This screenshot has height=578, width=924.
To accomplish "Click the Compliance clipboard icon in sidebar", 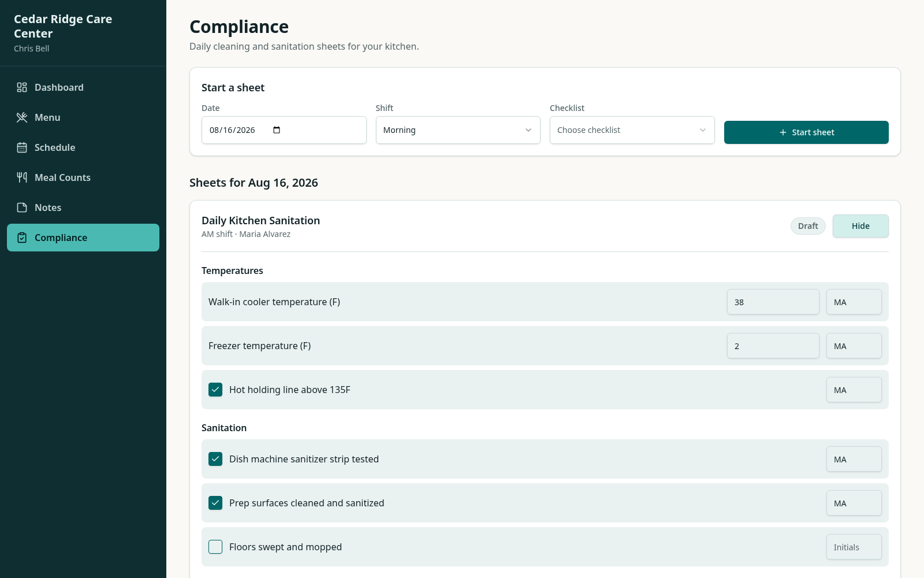I will 22,238.
